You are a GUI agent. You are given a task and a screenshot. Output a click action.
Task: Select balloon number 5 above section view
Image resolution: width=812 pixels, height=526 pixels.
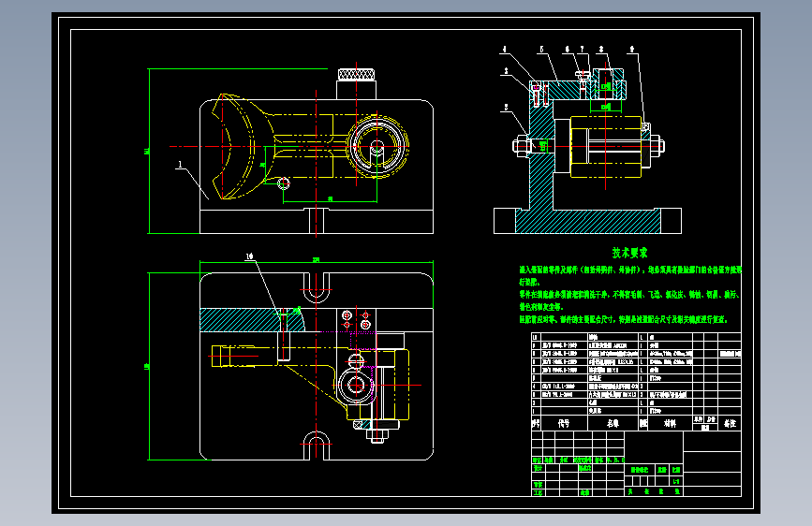[x=541, y=50]
